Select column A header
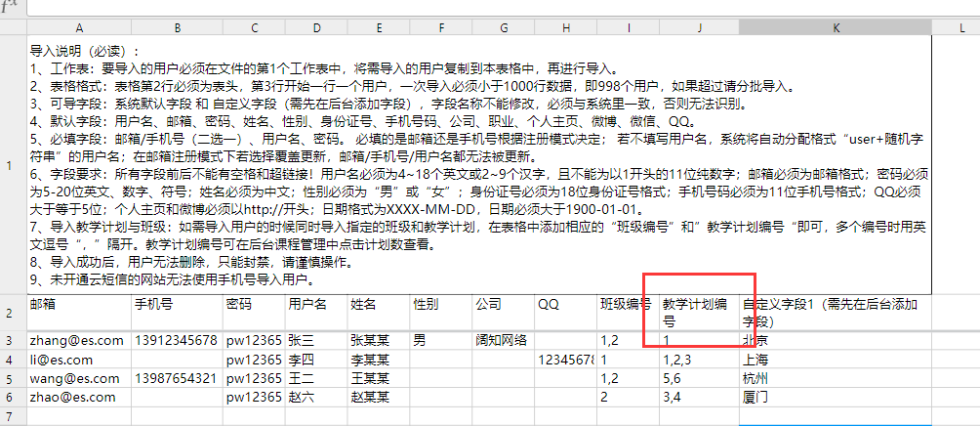980x426 pixels. 78,28
